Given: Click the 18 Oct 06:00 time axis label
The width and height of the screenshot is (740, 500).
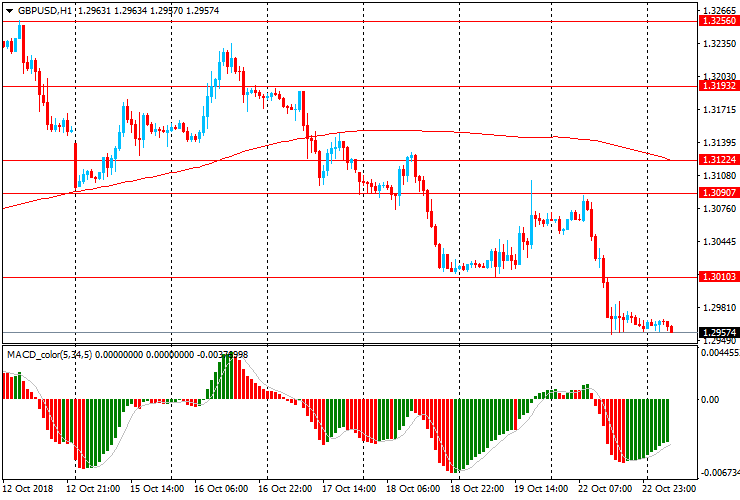Looking at the screenshot, I should coord(413,488).
